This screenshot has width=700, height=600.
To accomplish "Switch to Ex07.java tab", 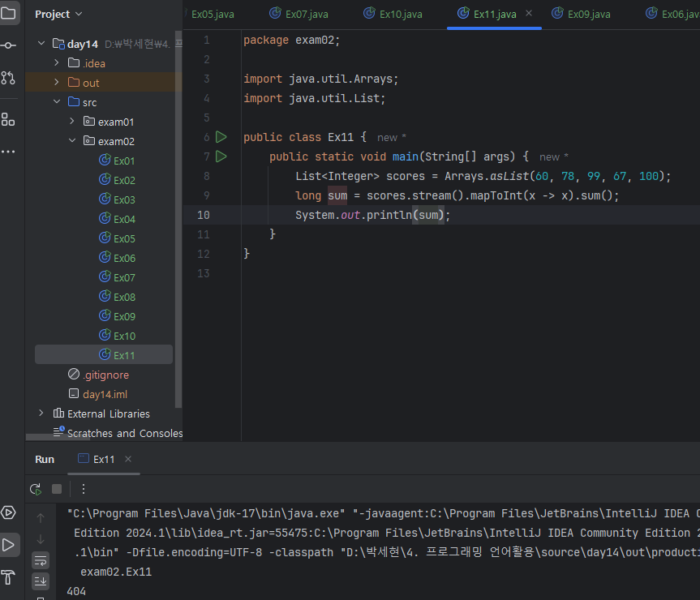I will [x=299, y=15].
